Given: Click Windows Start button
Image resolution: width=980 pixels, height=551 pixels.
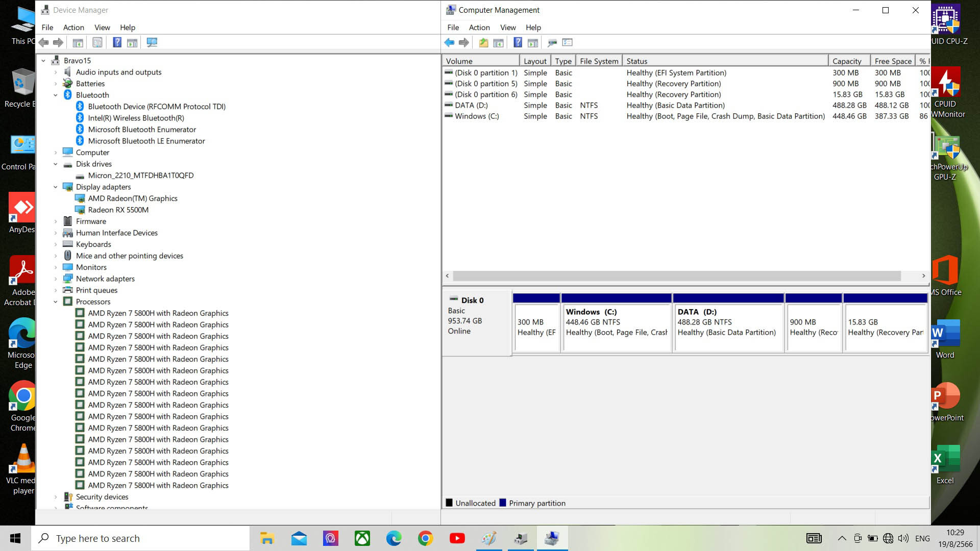Looking at the screenshot, I should click(15, 538).
